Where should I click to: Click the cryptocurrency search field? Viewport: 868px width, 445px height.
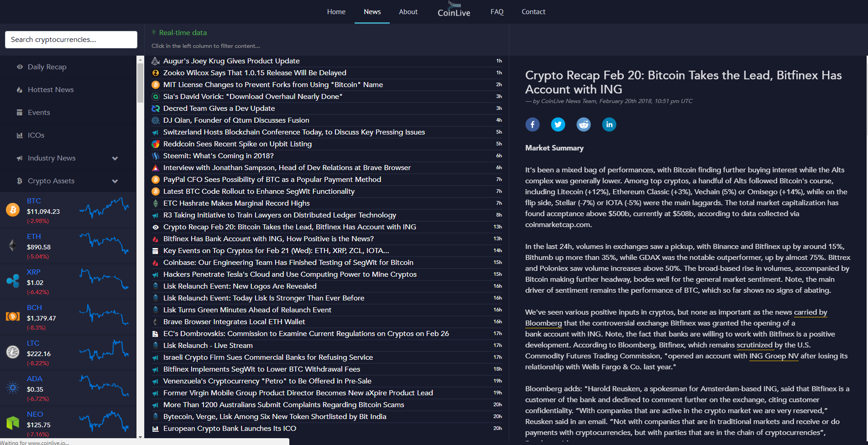point(71,40)
